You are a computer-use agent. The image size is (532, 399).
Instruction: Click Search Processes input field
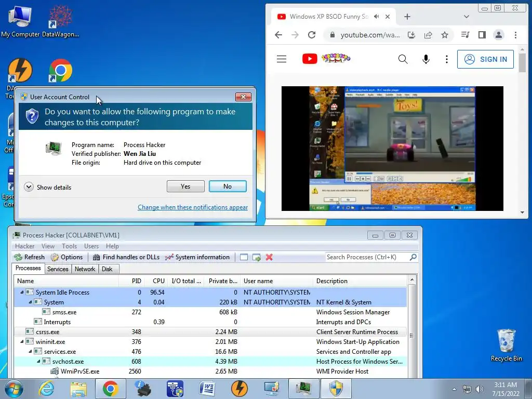tap(366, 257)
